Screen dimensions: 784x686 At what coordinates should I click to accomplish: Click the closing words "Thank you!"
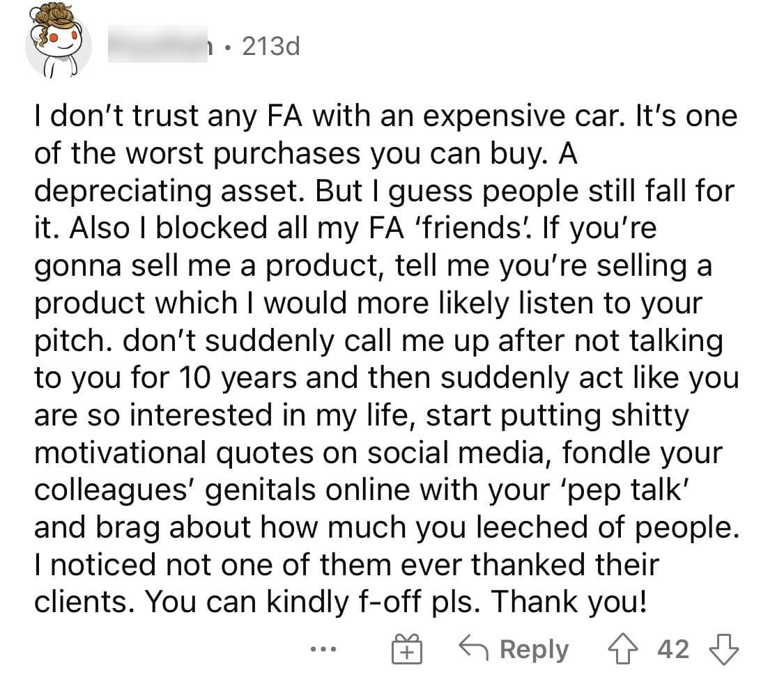click(x=569, y=602)
